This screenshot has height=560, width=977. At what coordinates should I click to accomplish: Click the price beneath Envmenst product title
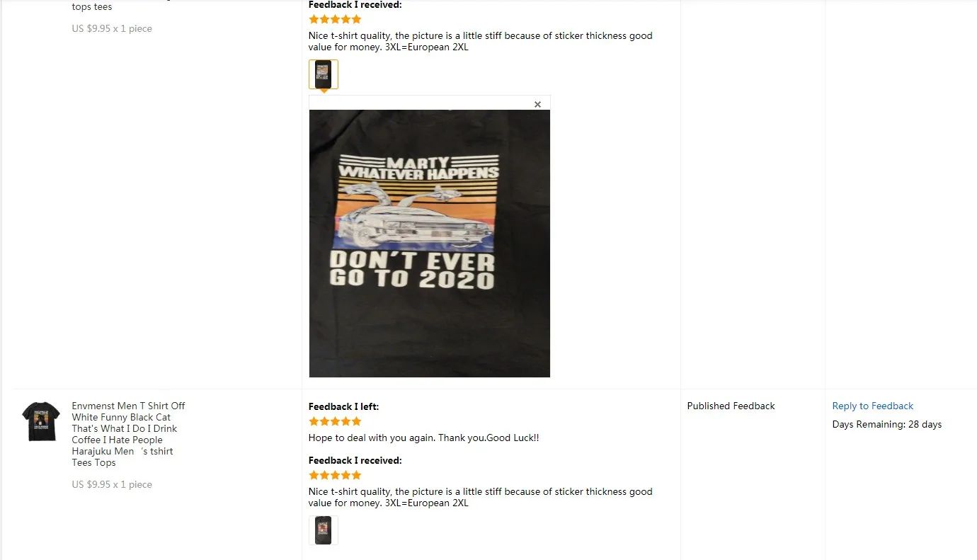112,484
